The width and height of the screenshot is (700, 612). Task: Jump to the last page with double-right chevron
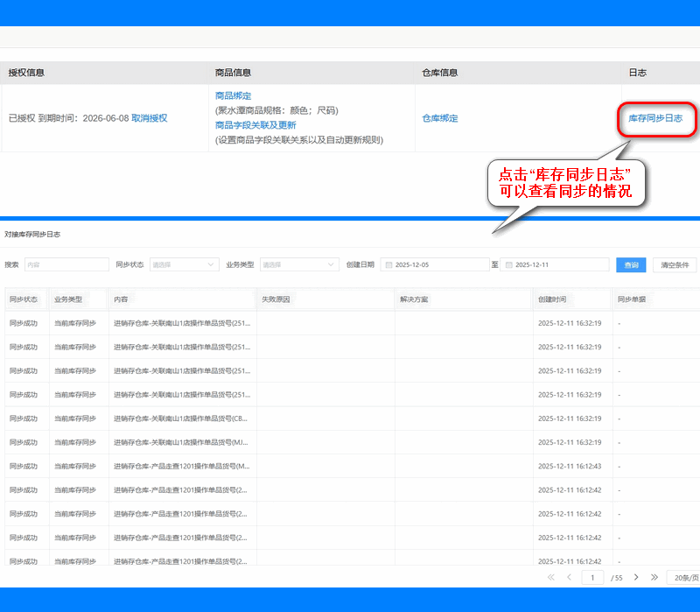[x=654, y=577]
